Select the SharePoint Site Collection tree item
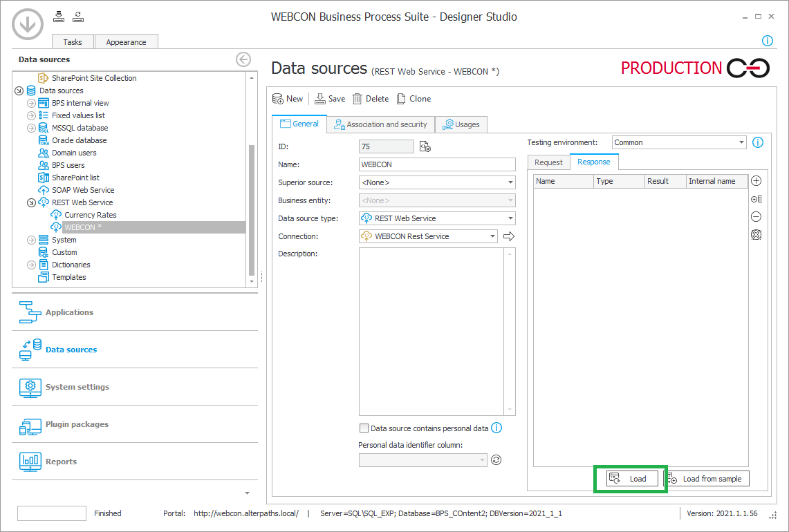 point(94,78)
